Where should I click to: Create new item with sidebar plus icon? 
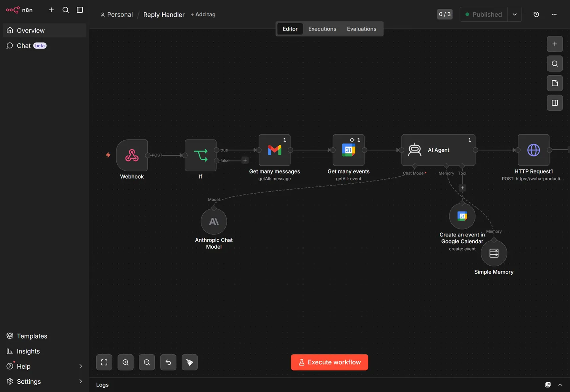tap(51, 10)
